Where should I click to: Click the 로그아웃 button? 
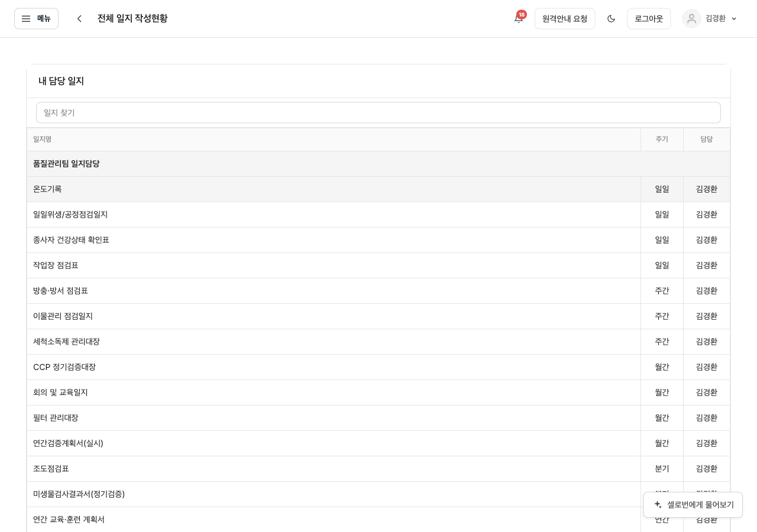click(x=649, y=18)
